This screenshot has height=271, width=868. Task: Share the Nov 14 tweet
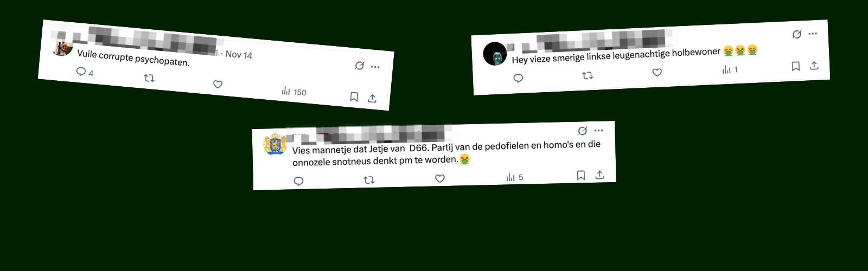372,99
